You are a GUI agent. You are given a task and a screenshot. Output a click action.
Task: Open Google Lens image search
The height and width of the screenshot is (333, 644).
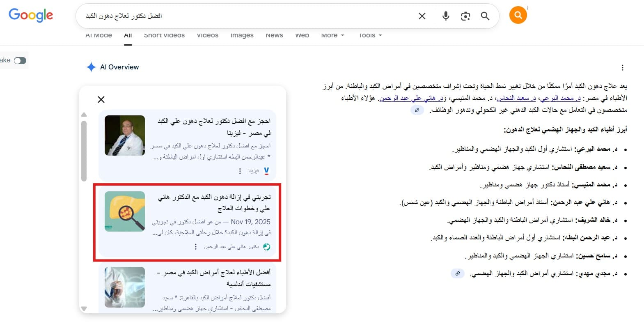[465, 16]
